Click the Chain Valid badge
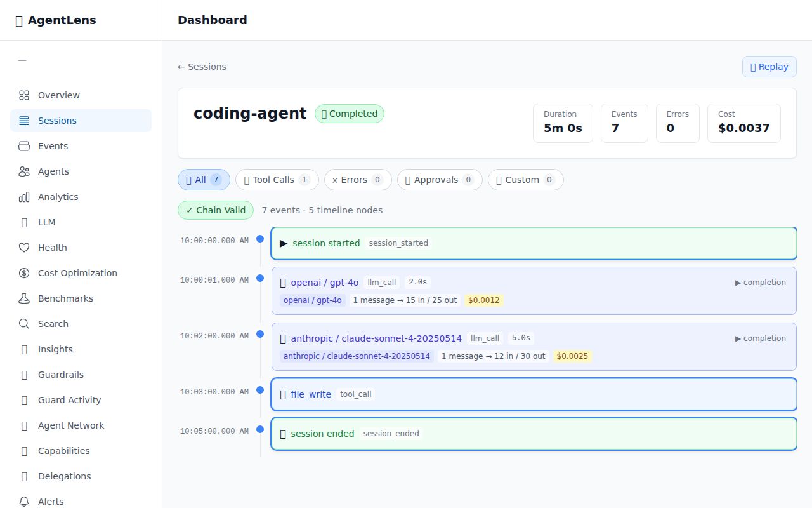812x508 pixels. (216, 210)
